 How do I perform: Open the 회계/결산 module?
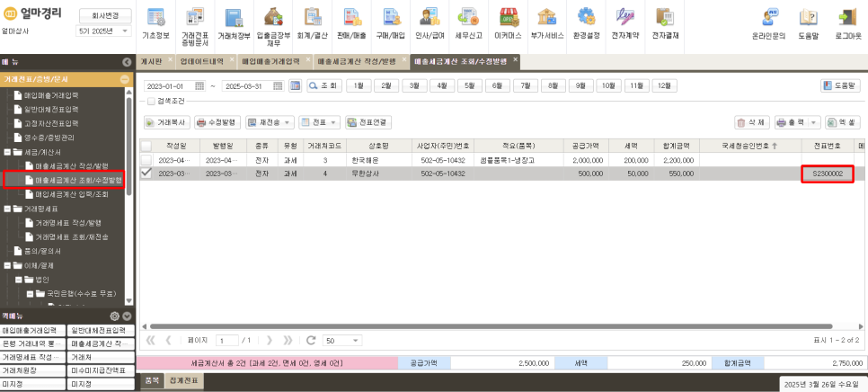[x=313, y=23]
